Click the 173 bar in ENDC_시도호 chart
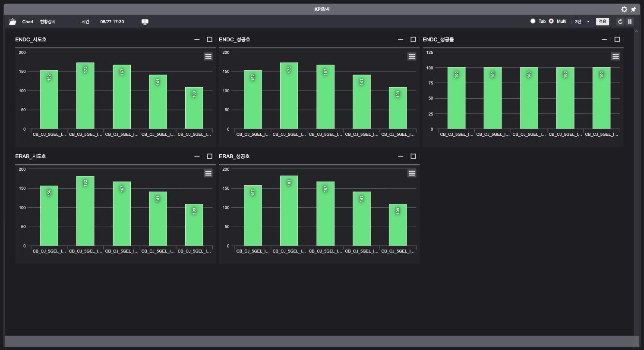The height and width of the screenshot is (350, 644). coord(85,96)
